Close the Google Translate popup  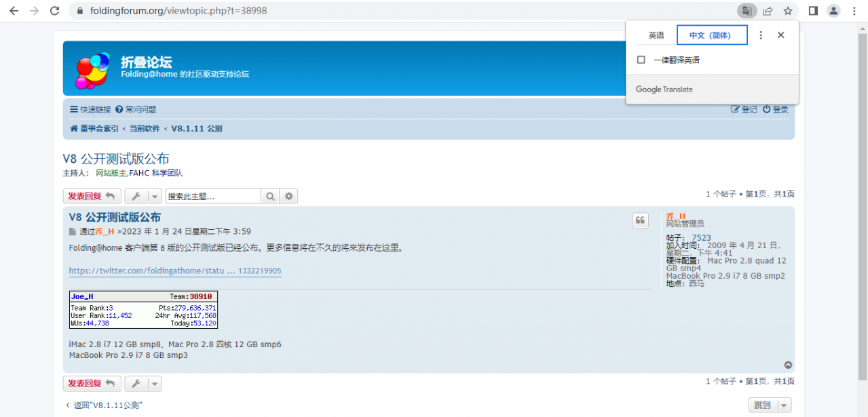pos(780,35)
